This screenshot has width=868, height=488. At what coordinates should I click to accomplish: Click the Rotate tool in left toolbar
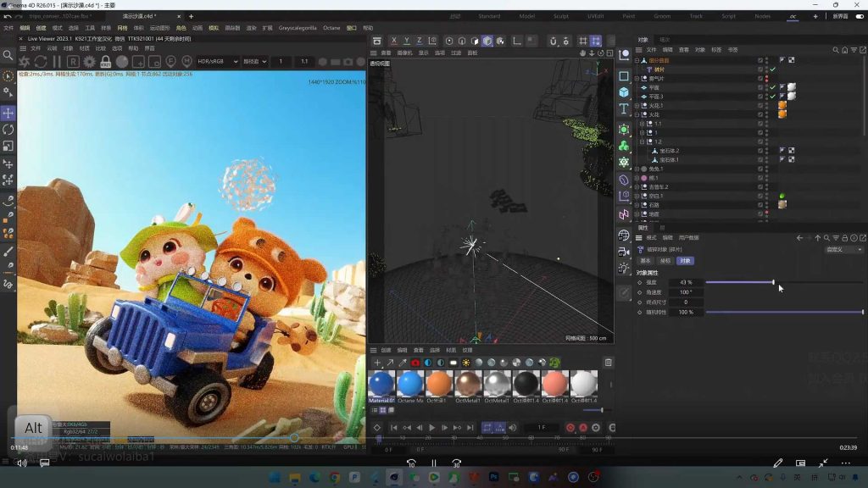(x=8, y=130)
